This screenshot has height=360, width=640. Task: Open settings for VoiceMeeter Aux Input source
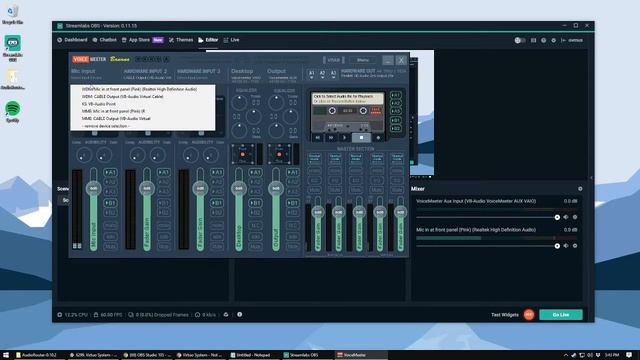point(575,218)
